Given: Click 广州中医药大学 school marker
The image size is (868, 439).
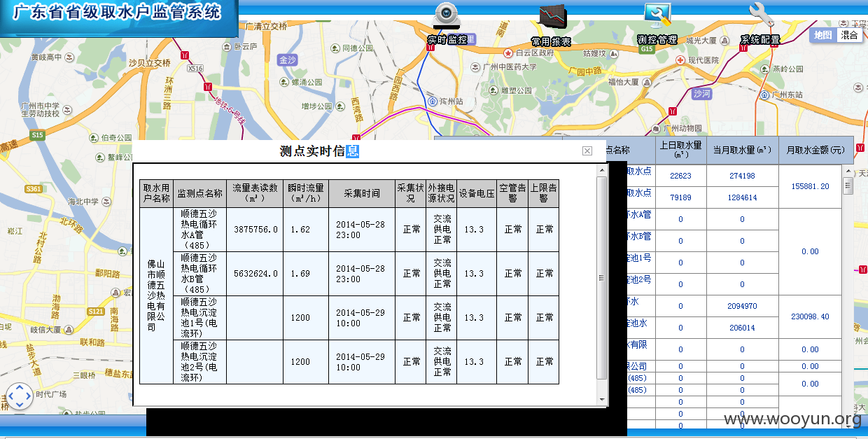Looking at the screenshot, I should [476, 67].
